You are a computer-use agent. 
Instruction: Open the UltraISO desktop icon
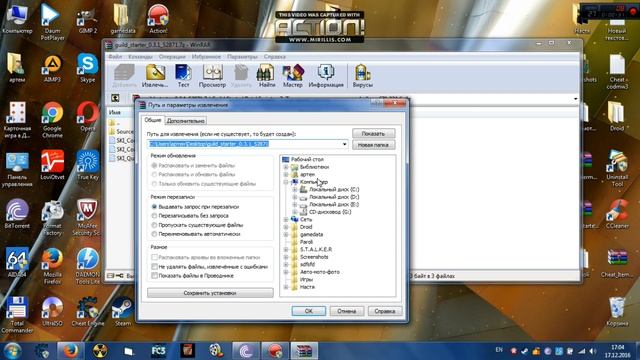[52, 311]
